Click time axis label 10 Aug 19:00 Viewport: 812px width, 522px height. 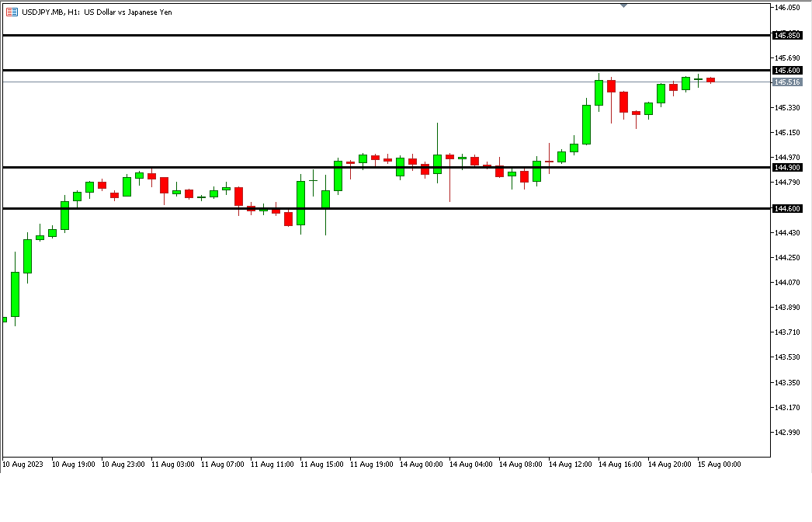click(74, 464)
